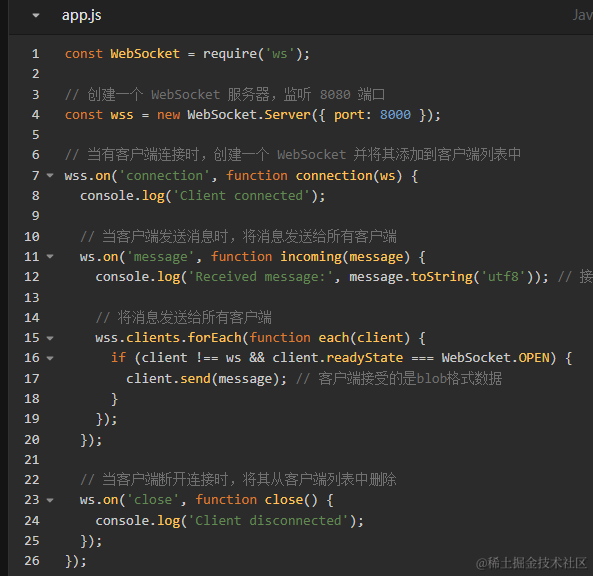
Task: Click the readyState property on line 16
Action: pos(365,358)
